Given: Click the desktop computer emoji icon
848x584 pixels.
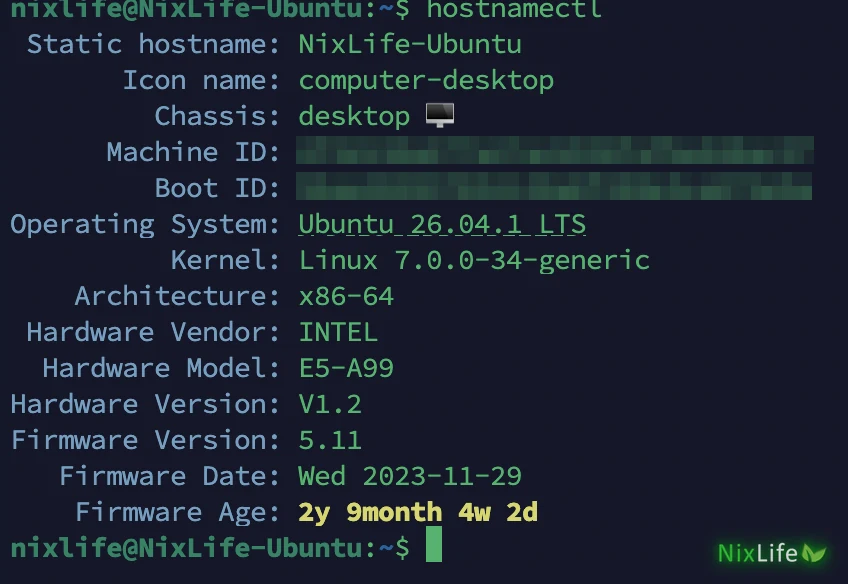Looking at the screenshot, I should point(440,115).
